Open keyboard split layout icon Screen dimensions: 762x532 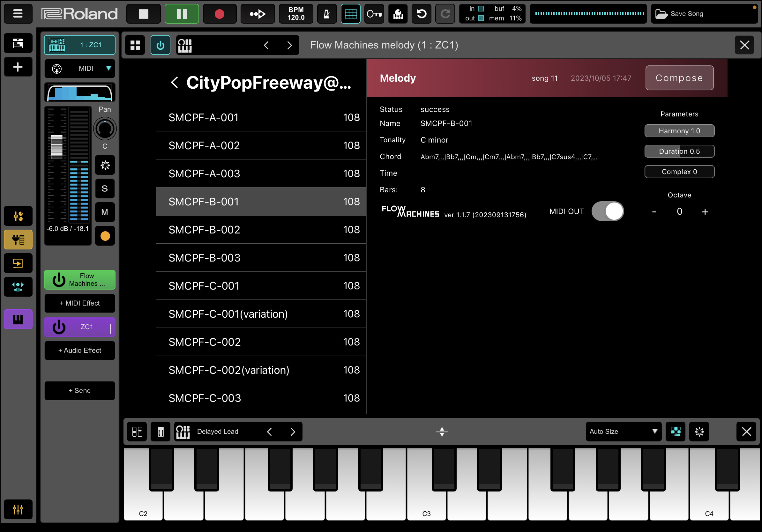(137, 432)
